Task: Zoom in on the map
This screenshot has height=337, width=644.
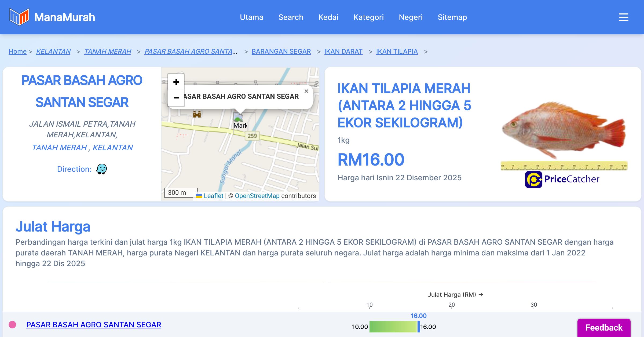Action: click(x=176, y=82)
